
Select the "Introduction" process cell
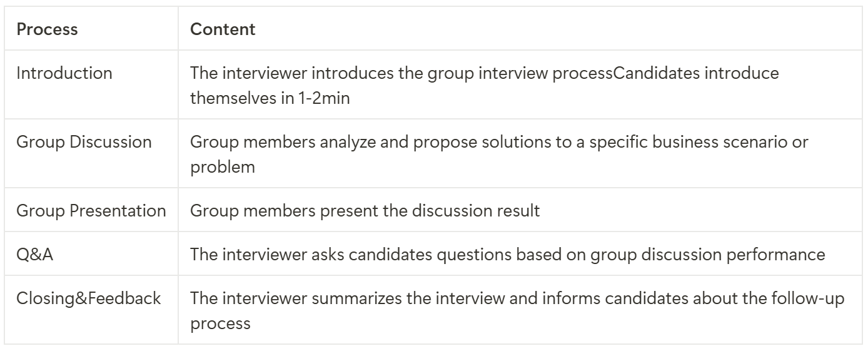pos(64,73)
